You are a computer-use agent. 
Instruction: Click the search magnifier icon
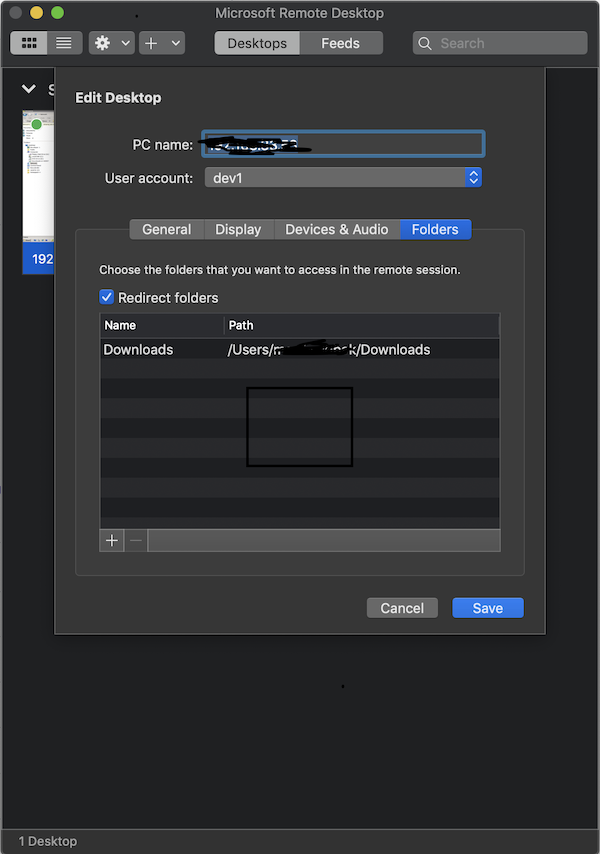tap(425, 44)
